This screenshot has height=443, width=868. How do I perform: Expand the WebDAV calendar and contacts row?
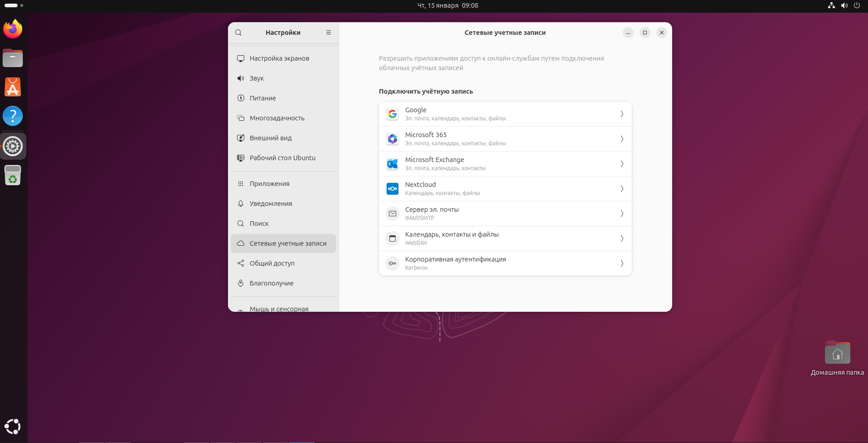(621, 238)
